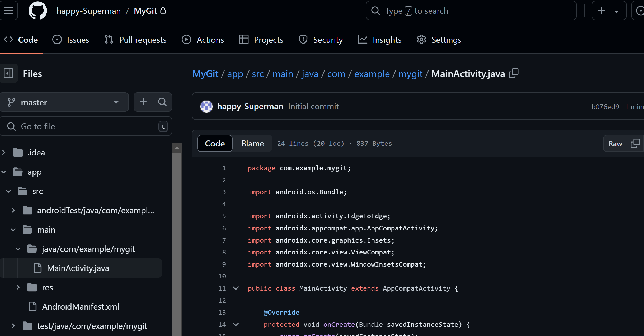Image resolution: width=644 pixels, height=336 pixels.
Task: Open the Code repository tab
Action: pos(21,40)
